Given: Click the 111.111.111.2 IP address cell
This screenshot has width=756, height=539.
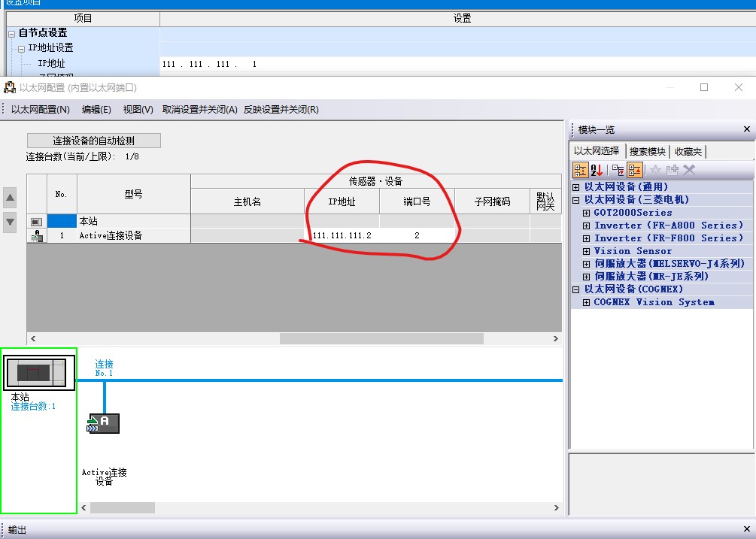Looking at the screenshot, I should 342,235.
